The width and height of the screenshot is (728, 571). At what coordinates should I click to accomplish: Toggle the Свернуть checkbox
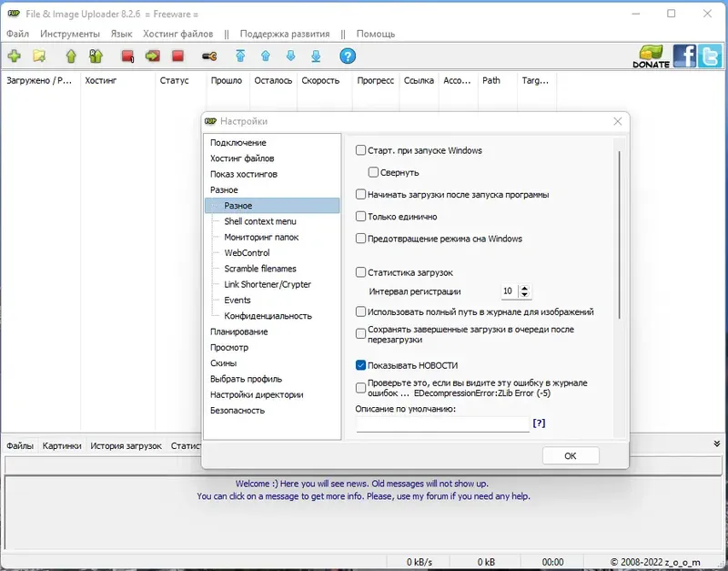pos(373,172)
